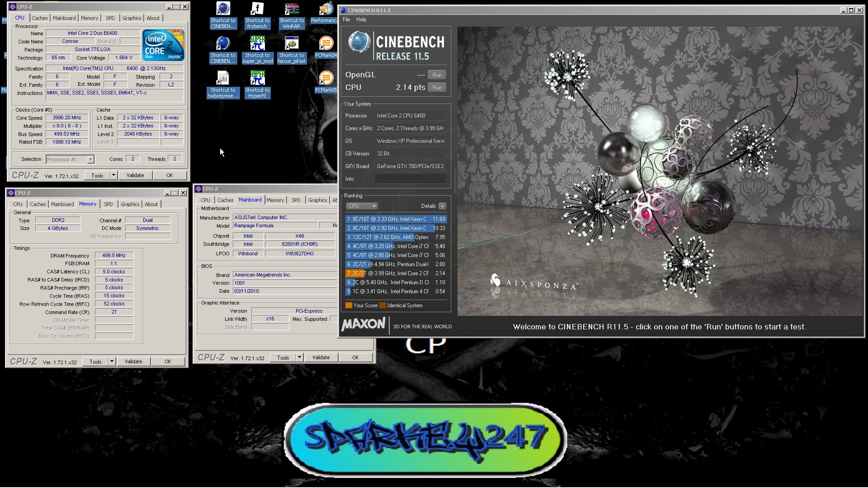
Task: Select ranking row 9 Pentium 4 0.54
Action: coord(396,291)
